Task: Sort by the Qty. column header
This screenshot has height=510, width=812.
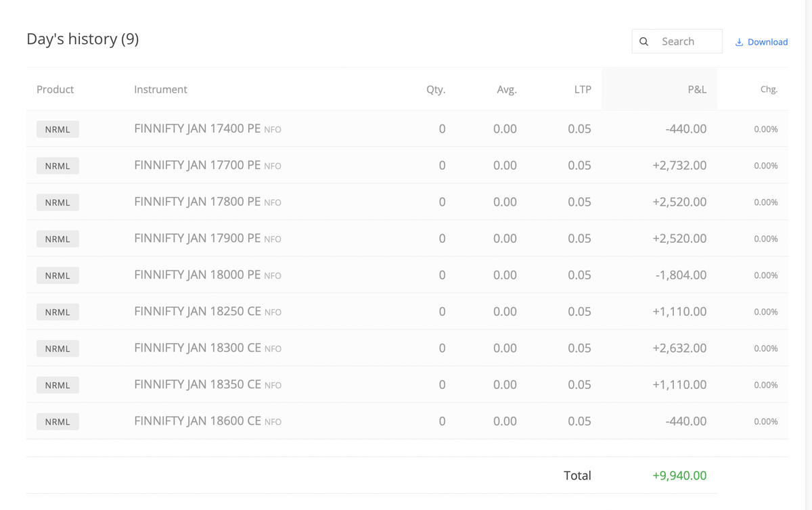Action: pyautogui.click(x=436, y=89)
